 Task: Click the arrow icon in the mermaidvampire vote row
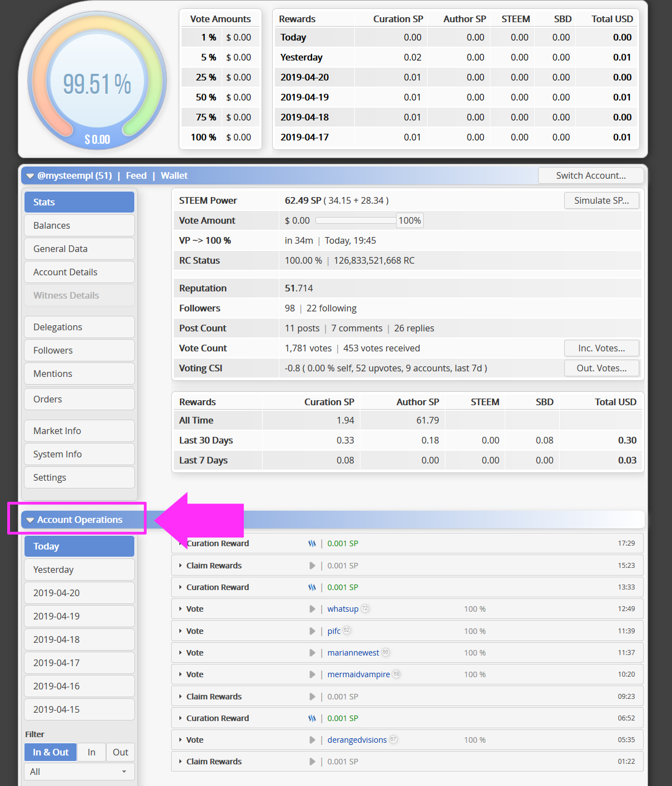tap(312, 674)
